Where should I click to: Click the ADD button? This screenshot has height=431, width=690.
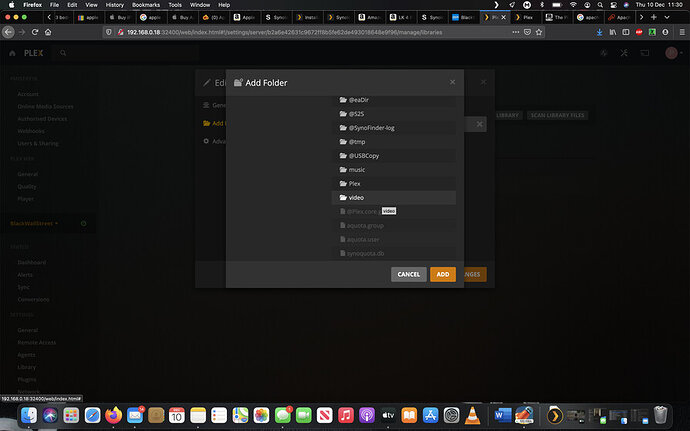tap(443, 274)
